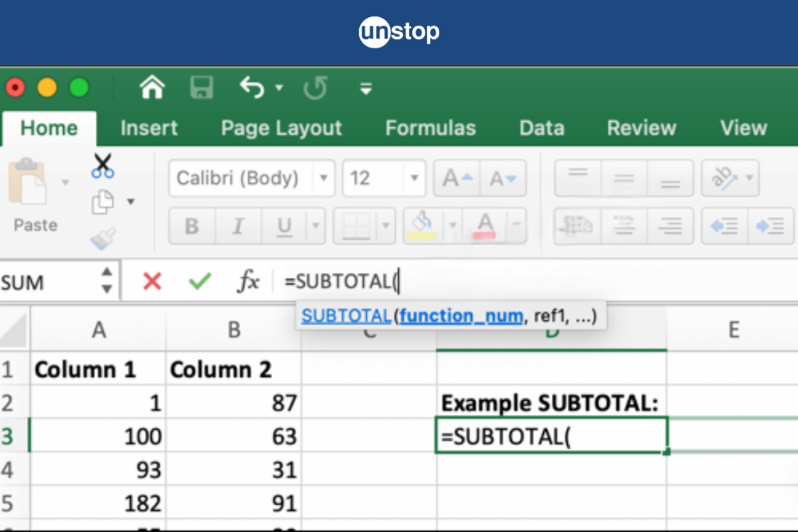This screenshot has width=798, height=532.
Task: Click the Format Painter brush icon
Action: 104,238
